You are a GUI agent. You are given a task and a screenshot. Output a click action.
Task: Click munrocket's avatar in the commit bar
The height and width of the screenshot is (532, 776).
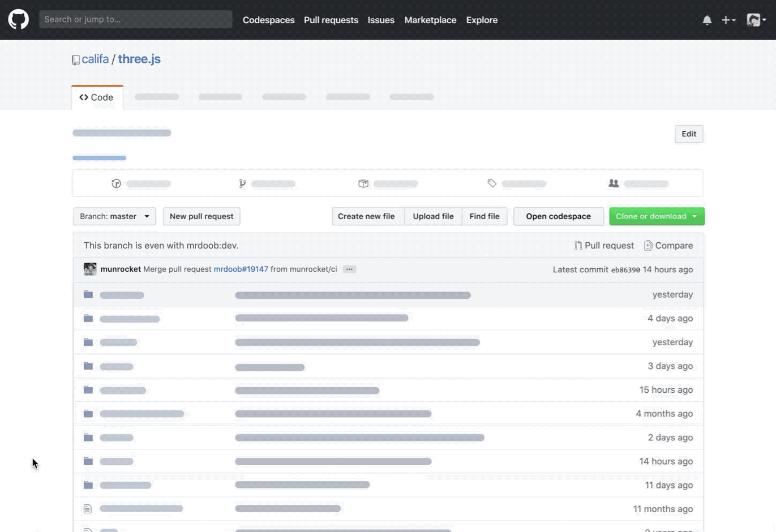click(x=90, y=269)
